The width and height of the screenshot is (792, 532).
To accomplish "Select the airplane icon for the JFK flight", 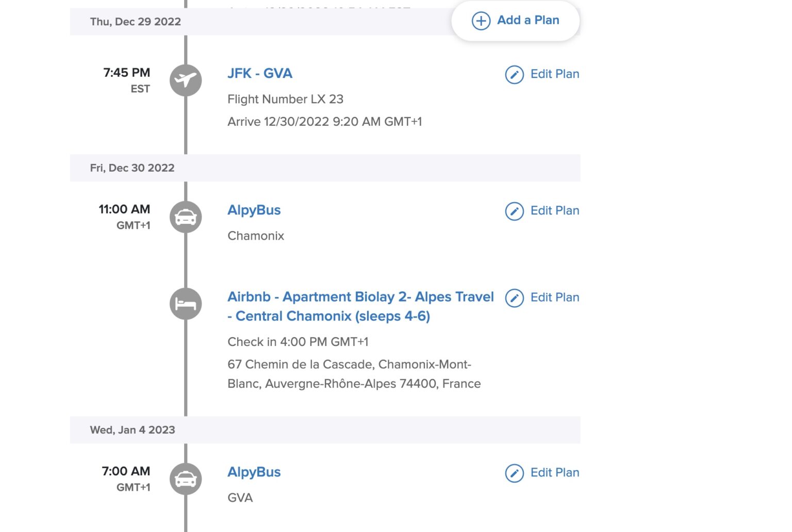I will [186, 80].
